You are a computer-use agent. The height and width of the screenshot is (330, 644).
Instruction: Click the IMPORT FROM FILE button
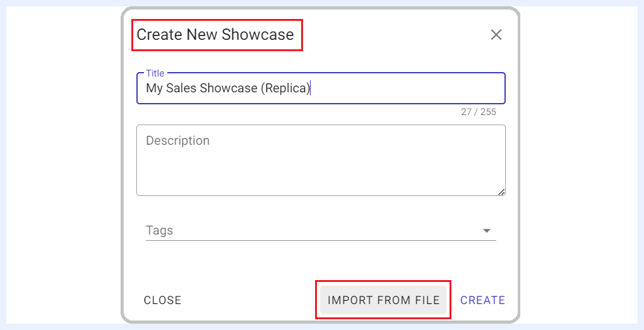(383, 300)
